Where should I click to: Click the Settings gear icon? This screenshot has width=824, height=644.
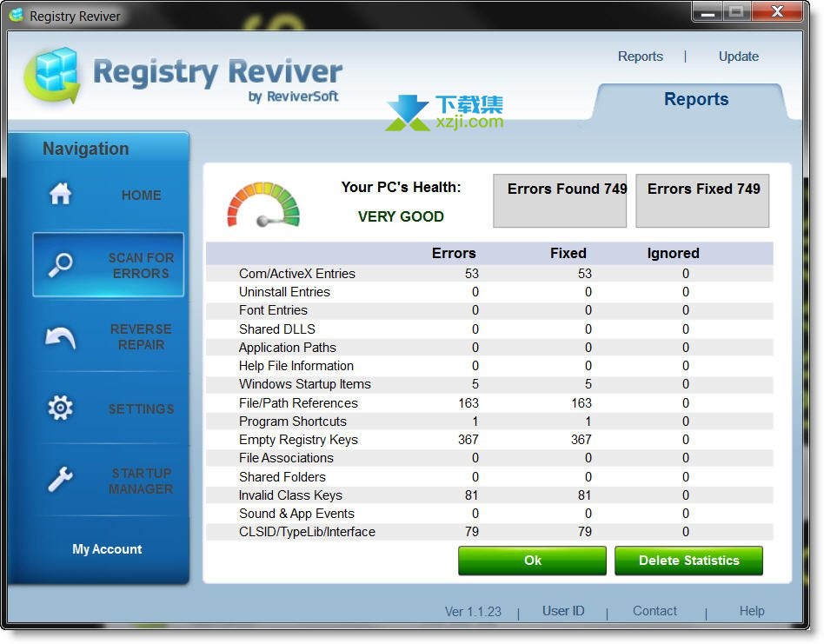tap(61, 408)
